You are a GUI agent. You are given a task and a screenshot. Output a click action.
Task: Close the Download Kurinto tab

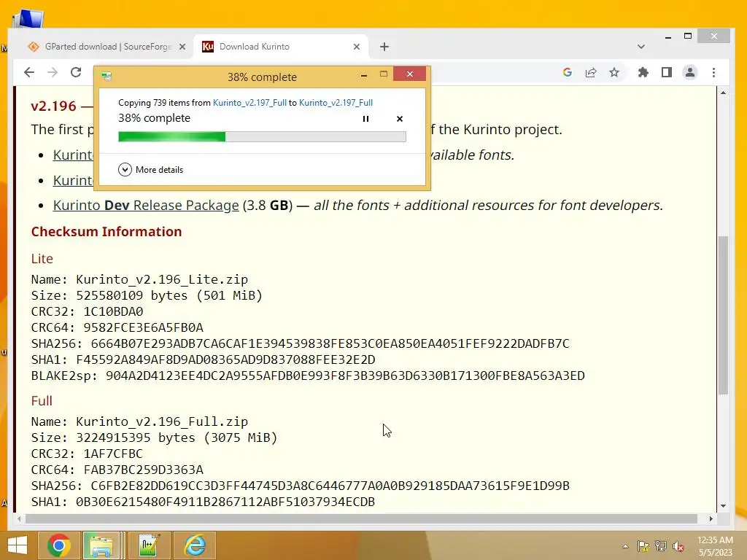coord(357,47)
